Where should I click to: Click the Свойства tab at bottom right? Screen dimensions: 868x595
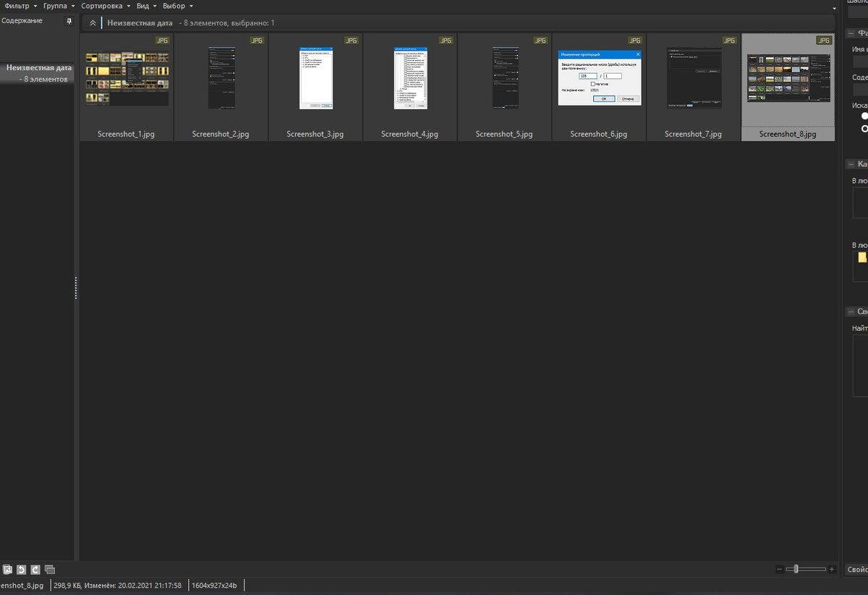coord(857,570)
